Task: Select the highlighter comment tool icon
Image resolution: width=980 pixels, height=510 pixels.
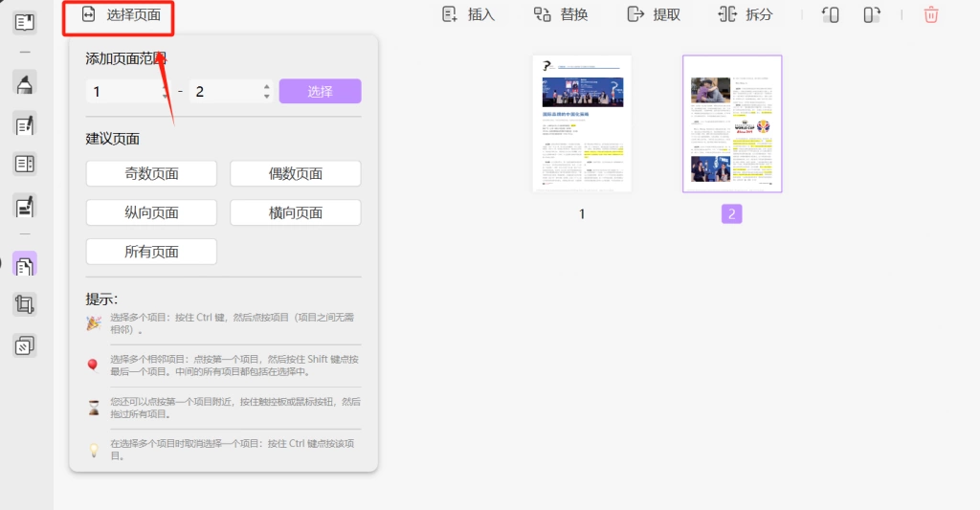Action: 24,82
